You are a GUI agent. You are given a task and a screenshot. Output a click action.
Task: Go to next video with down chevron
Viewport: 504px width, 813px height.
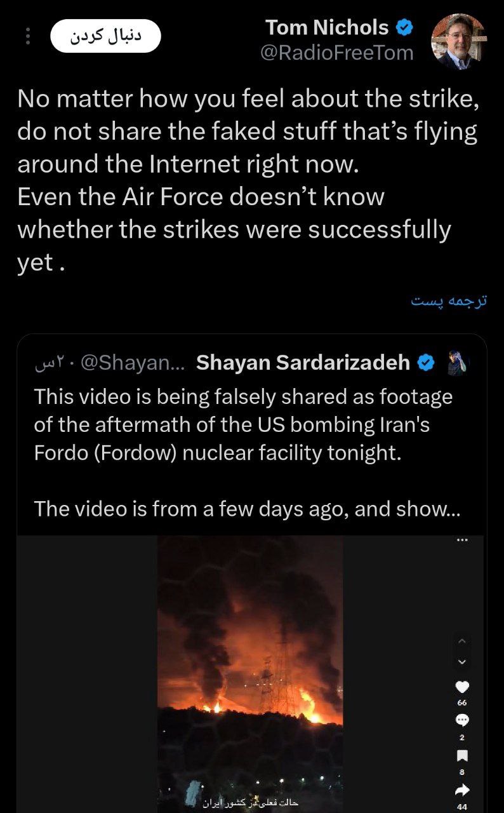tap(461, 662)
